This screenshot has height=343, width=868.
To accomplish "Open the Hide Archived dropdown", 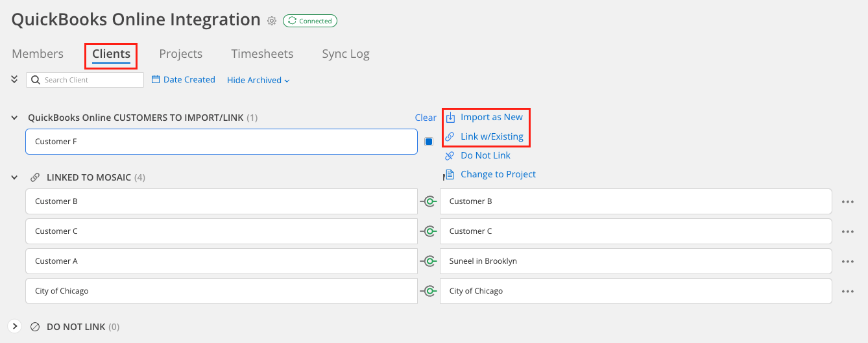I will click(258, 80).
